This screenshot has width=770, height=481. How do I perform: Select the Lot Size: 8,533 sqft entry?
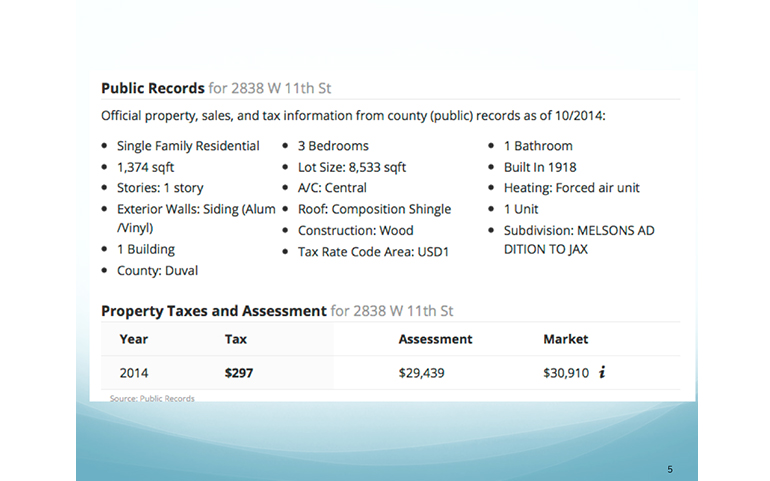352,167
